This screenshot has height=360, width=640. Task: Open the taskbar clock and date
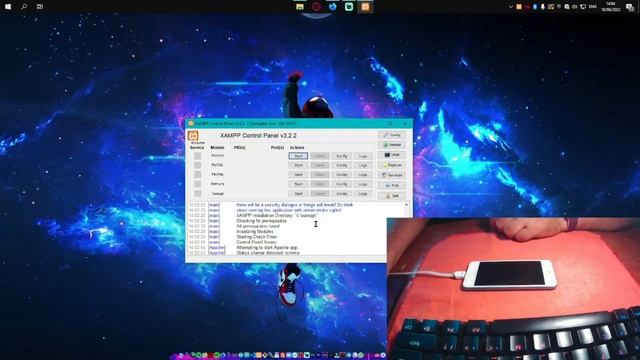pos(611,7)
